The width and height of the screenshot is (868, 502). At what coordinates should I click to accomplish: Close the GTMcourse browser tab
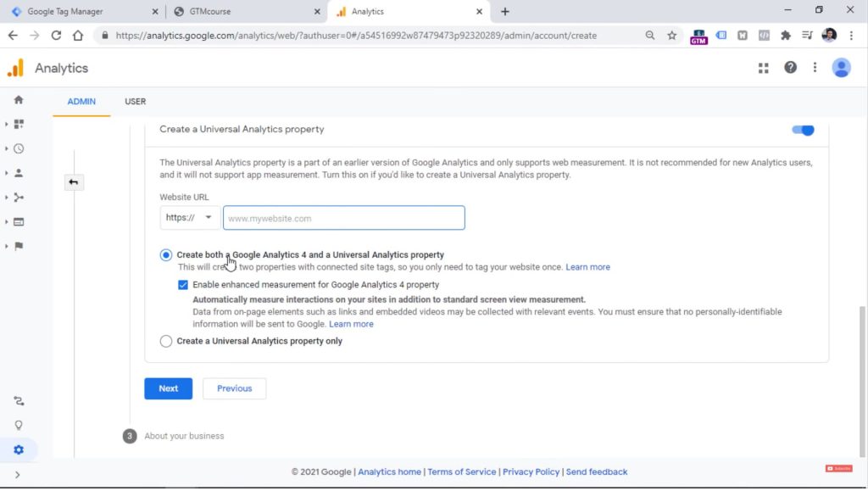click(x=317, y=12)
